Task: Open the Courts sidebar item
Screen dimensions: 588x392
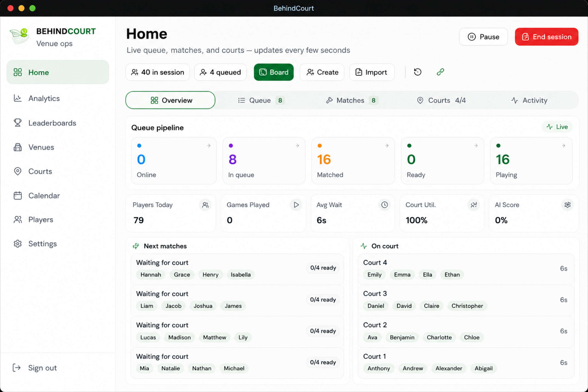Action: pos(58,171)
